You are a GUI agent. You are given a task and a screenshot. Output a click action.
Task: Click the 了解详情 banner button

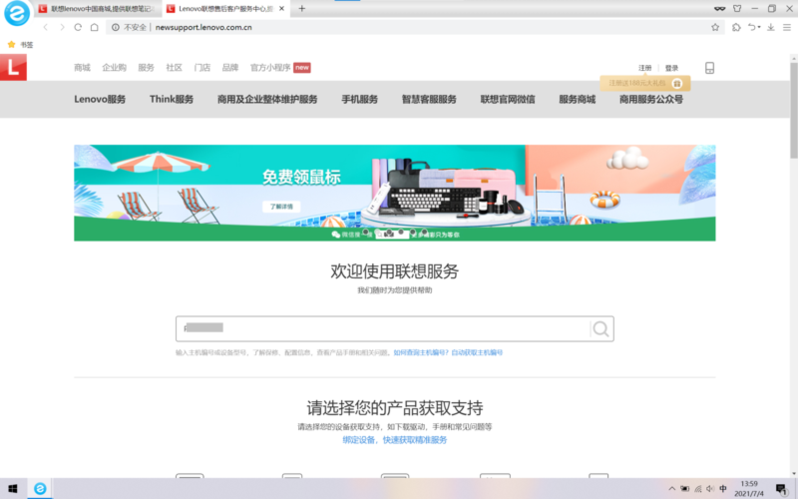pyautogui.click(x=281, y=206)
